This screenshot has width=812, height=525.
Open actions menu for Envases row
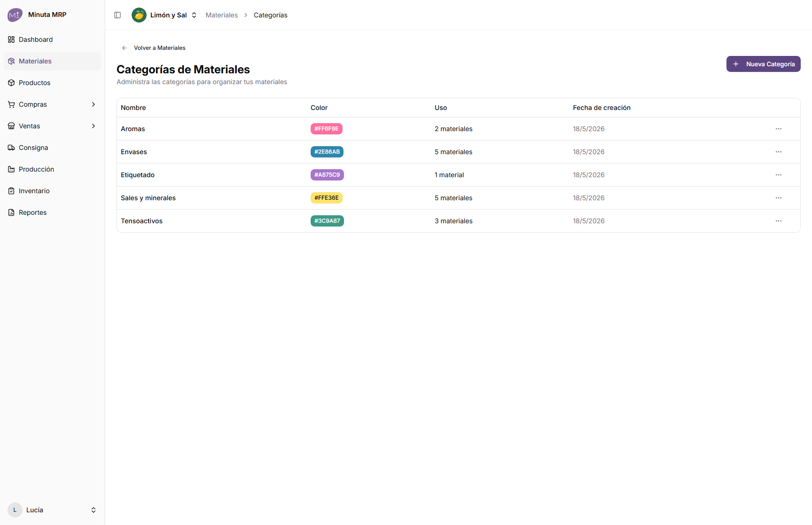[x=779, y=152]
